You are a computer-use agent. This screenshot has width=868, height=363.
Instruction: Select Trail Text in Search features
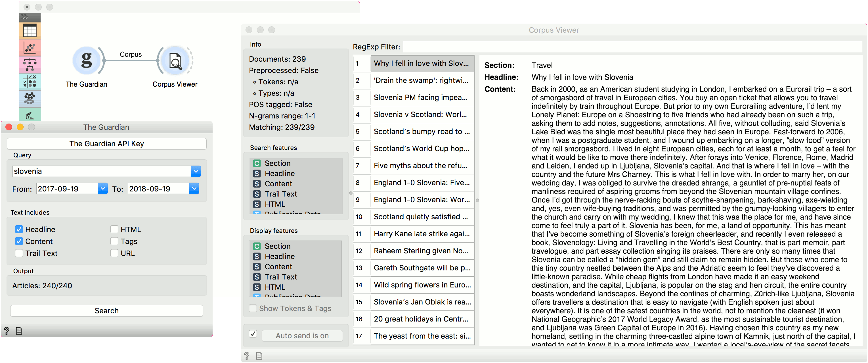pyautogui.click(x=295, y=194)
